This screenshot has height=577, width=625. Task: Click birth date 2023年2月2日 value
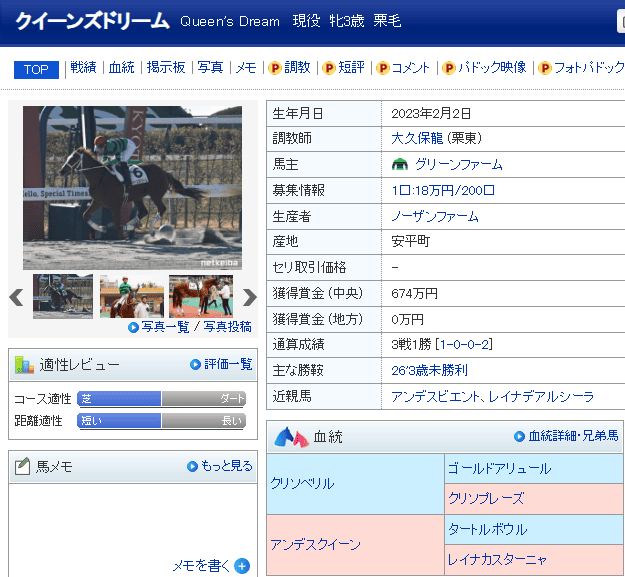pos(431,114)
